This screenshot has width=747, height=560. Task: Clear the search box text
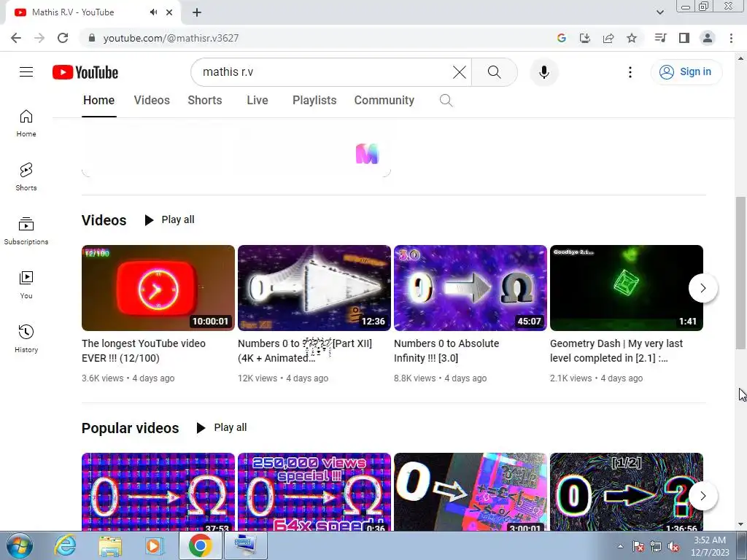point(460,72)
